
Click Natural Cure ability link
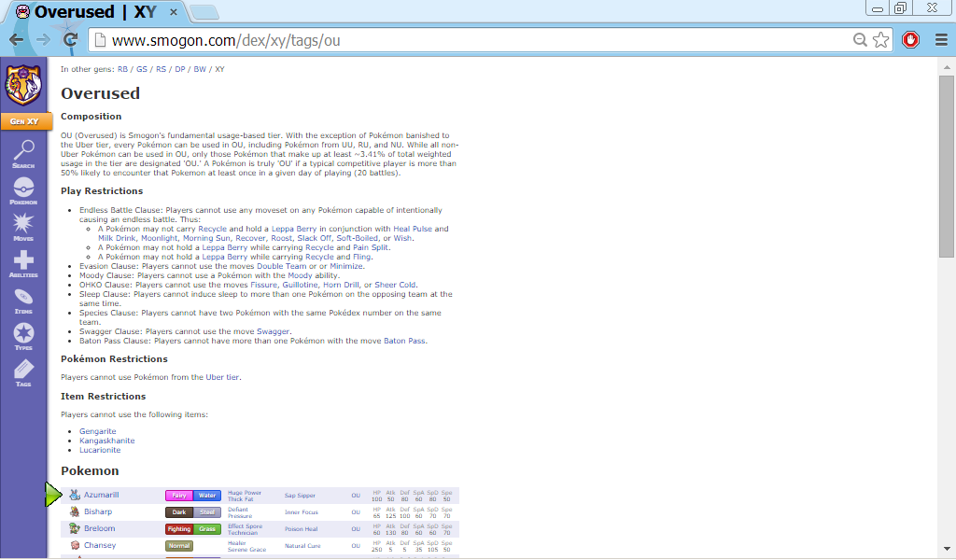click(302, 546)
